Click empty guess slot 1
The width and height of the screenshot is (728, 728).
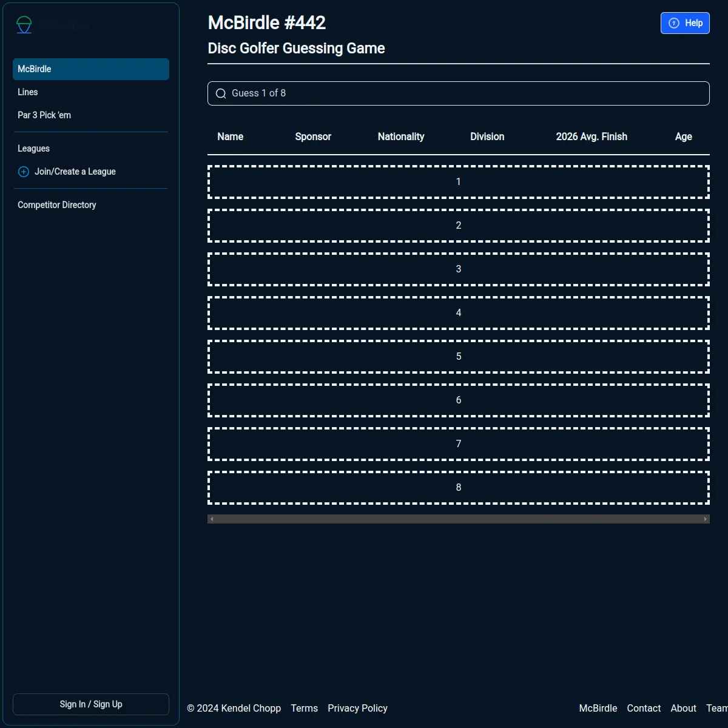[x=459, y=182]
